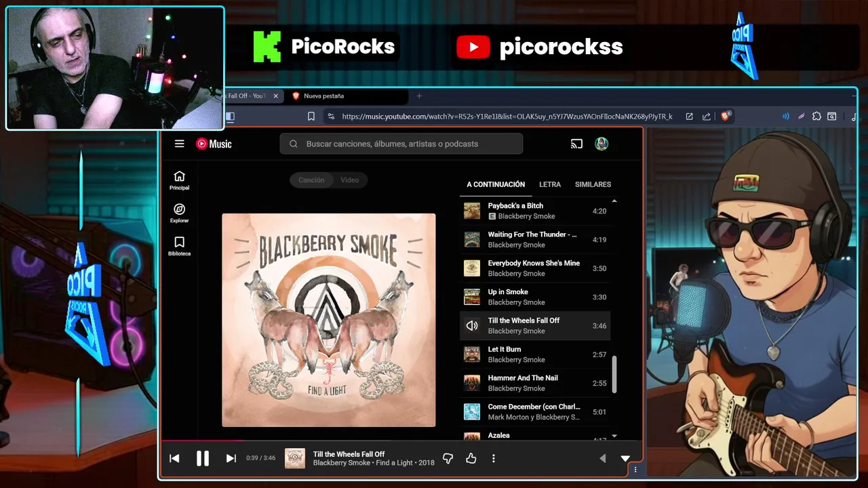Select the LETRA lyrics tab
868x488 pixels.
click(550, 184)
